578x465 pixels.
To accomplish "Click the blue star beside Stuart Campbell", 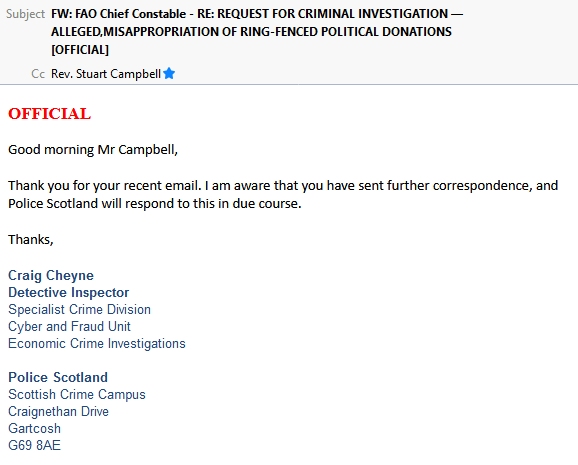I will click(x=169, y=73).
